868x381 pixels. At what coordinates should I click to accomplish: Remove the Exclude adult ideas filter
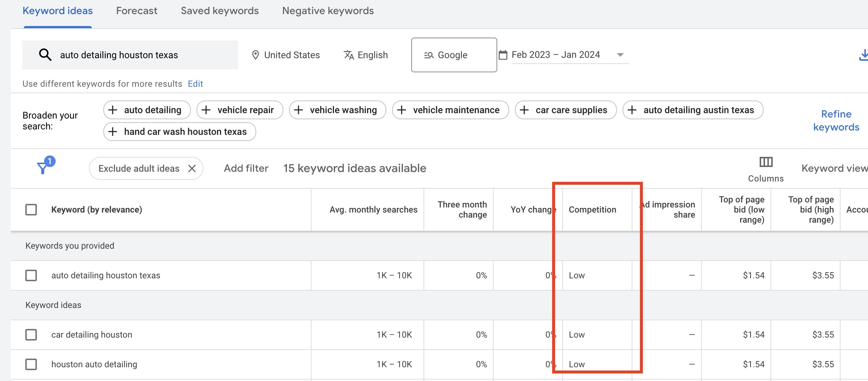click(x=192, y=168)
